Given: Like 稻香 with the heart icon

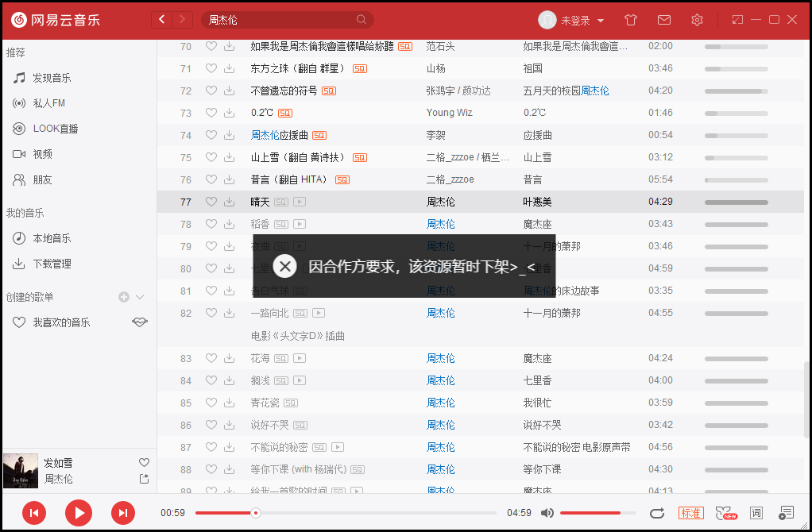Looking at the screenshot, I should click(x=211, y=224).
